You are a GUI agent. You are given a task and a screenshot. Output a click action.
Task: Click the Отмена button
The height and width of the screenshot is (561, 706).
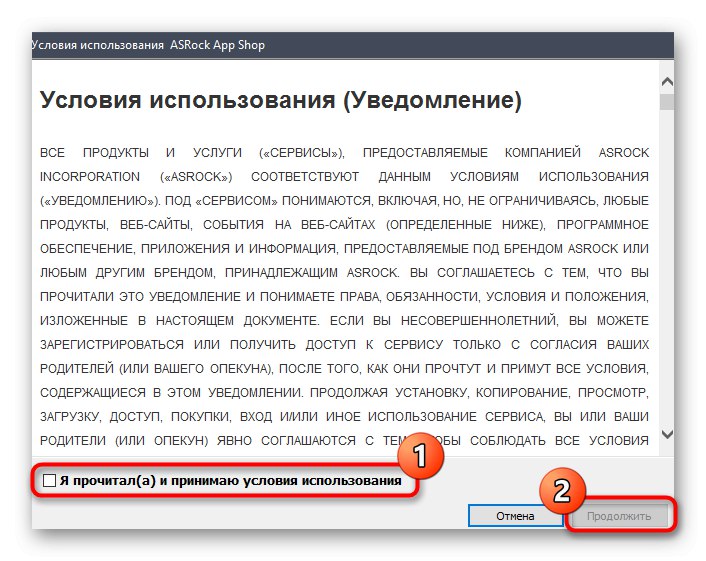[515, 516]
